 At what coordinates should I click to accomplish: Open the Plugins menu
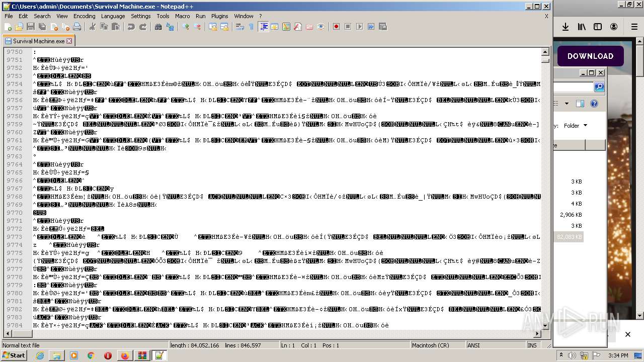click(220, 16)
